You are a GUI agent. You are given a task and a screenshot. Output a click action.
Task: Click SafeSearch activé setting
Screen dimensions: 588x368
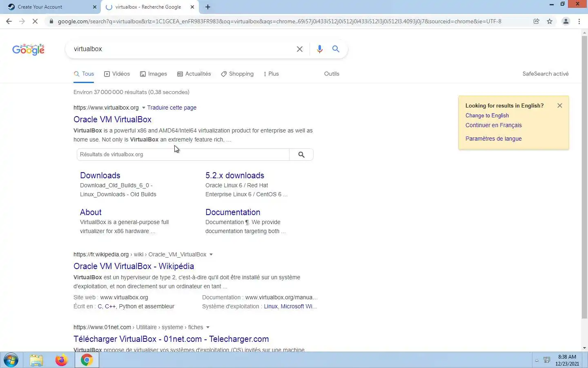pyautogui.click(x=546, y=74)
